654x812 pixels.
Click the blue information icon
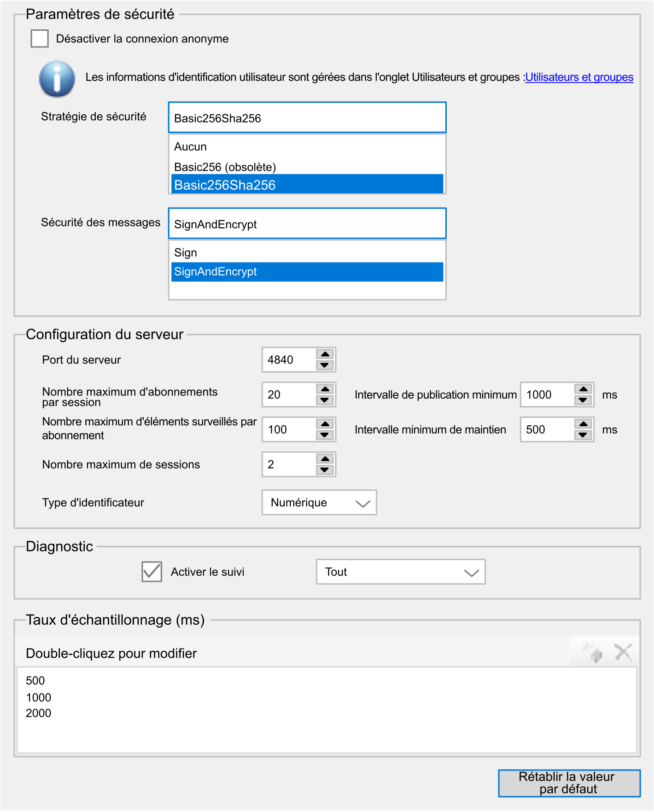tap(57, 79)
